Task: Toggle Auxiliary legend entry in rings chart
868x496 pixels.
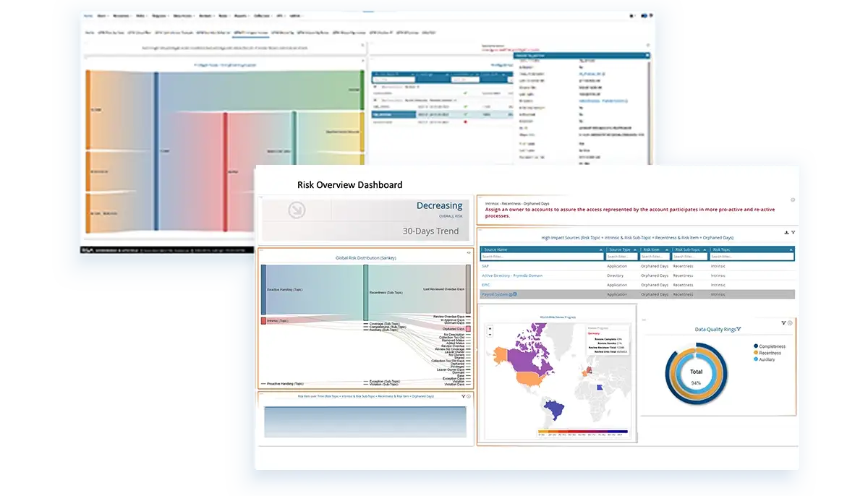Action: click(757, 359)
